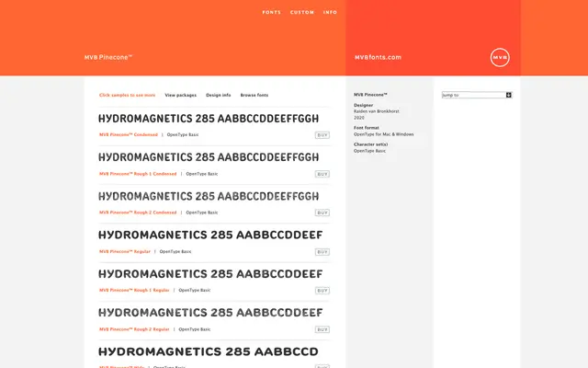Click the round MVB logo icon
588x368 pixels.
point(500,57)
